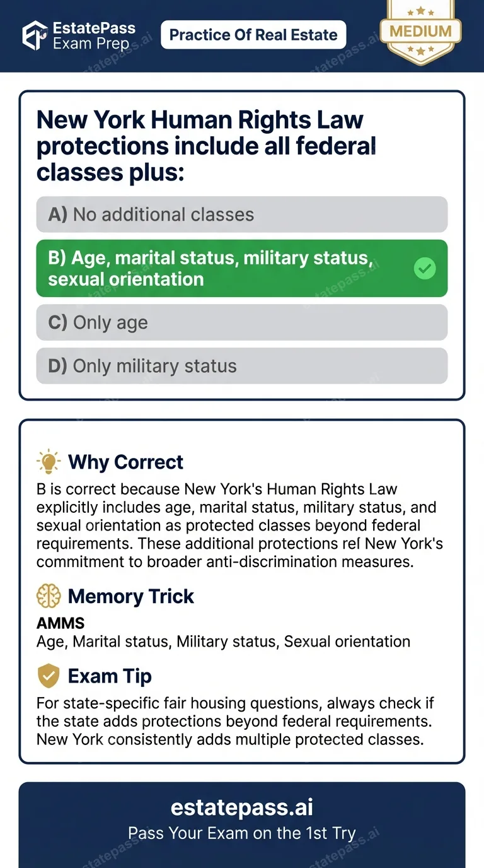This screenshot has height=868, width=484.
Task: Select answer A, No additional classes
Action: click(x=242, y=214)
